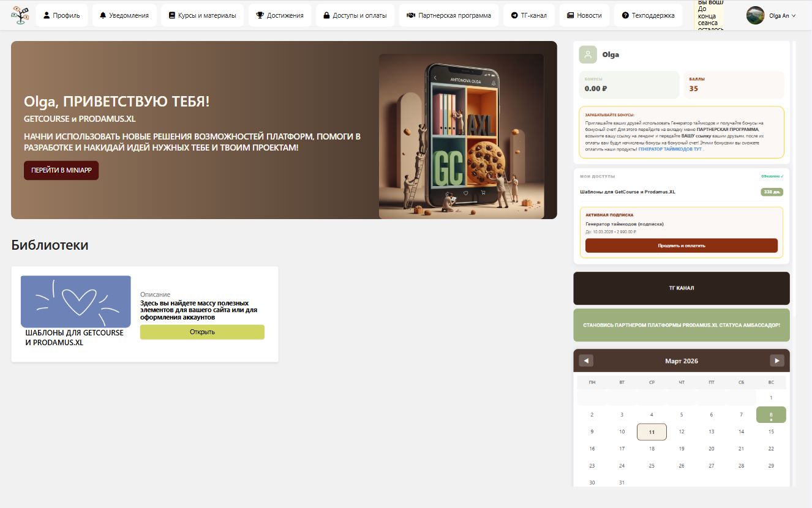Click the heart thumbnail of Шаблоны library
The image size is (812, 508).
pos(76,301)
